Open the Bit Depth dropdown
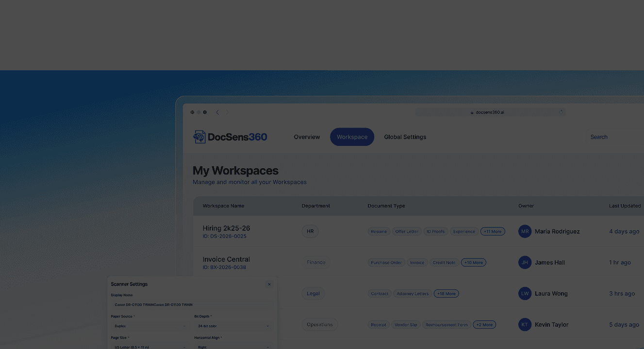The height and width of the screenshot is (349, 644). [233, 326]
